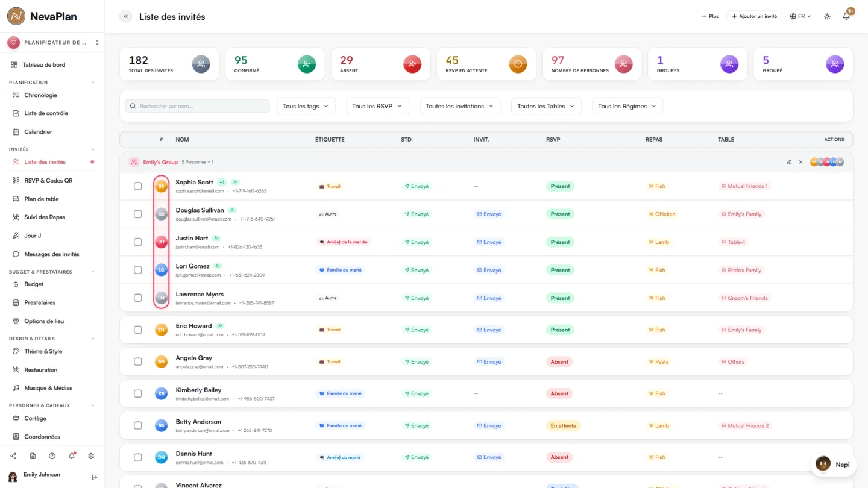Open settings gear in sidebar footer
The image size is (868, 488).
click(91, 456)
